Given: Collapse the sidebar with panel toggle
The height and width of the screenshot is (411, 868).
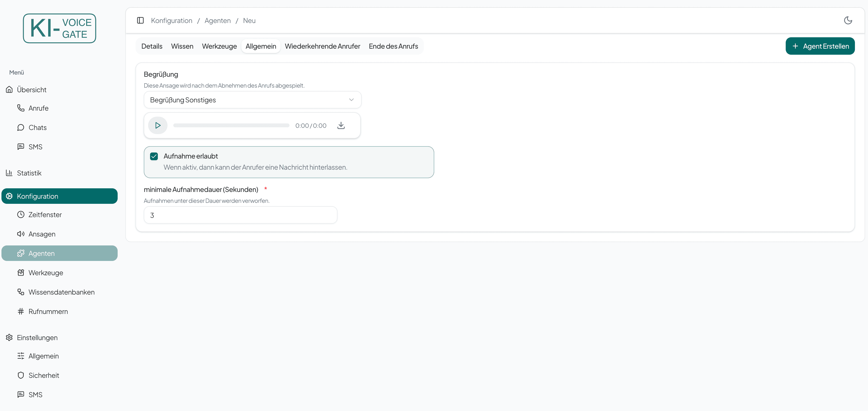Looking at the screenshot, I should pos(140,20).
